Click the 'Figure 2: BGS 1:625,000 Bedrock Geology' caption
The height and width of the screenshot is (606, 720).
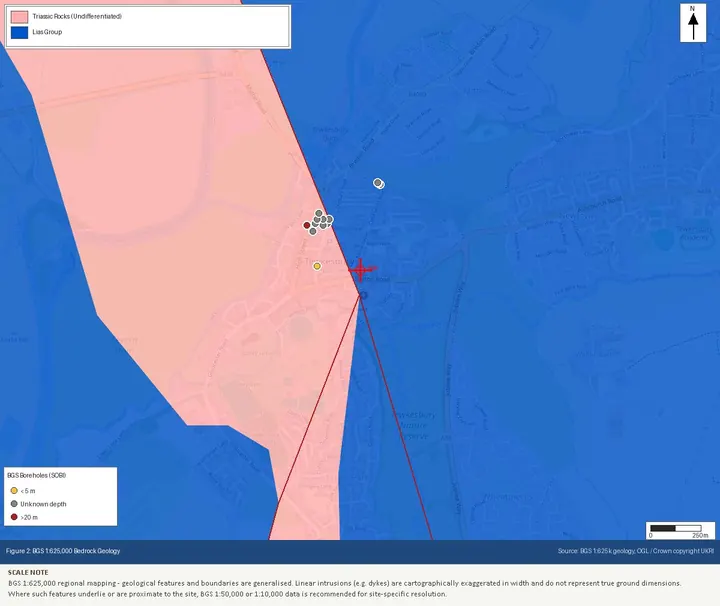point(63,551)
